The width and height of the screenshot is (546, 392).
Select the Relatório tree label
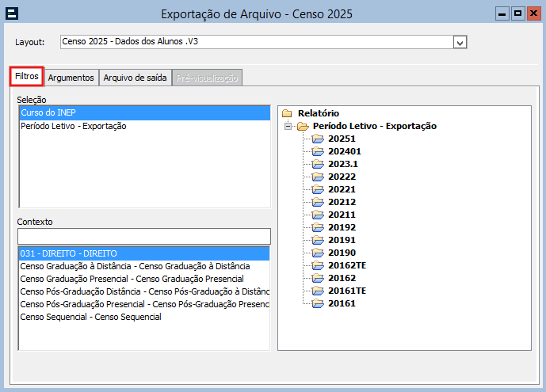(319, 113)
